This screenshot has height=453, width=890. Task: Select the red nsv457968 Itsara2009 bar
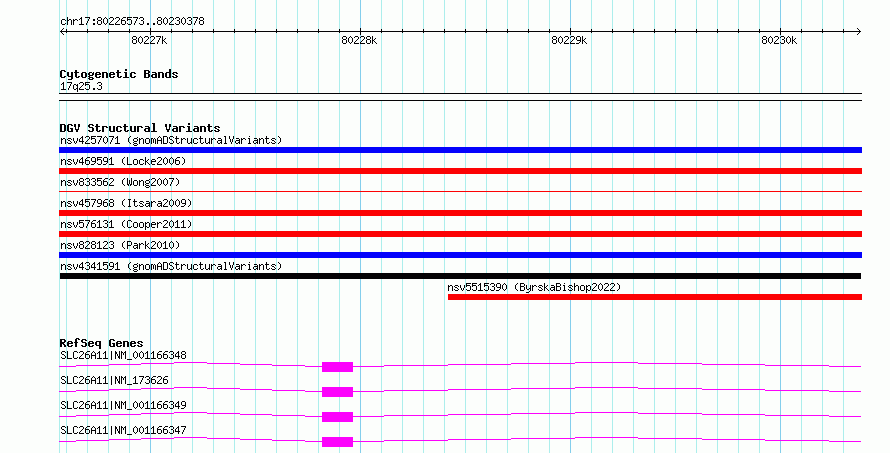(460, 213)
